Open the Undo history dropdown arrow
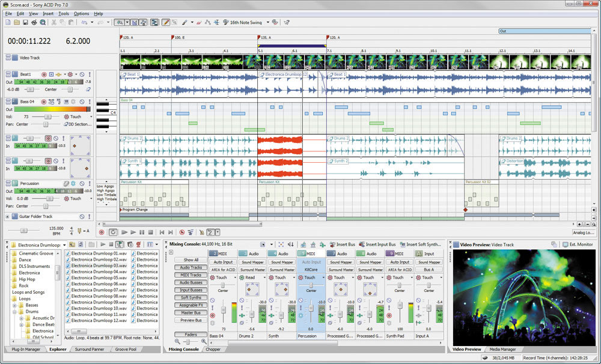The height and width of the screenshot is (364, 601). click(x=92, y=22)
